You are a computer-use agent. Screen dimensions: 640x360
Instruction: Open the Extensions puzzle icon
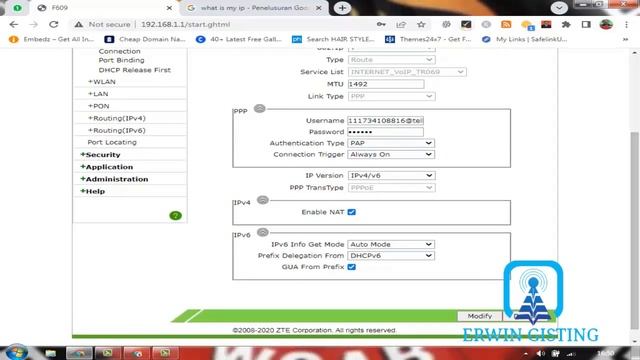pyautogui.click(x=566, y=24)
